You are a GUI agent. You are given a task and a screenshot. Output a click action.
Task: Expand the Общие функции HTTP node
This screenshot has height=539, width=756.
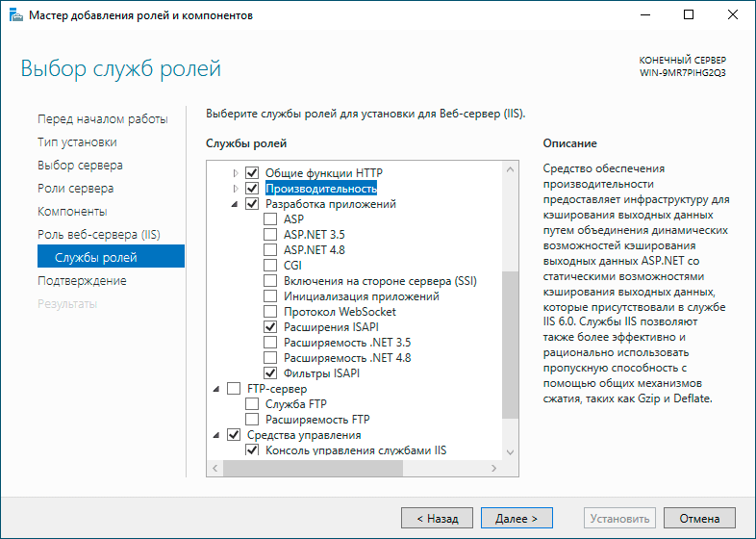tap(236, 173)
